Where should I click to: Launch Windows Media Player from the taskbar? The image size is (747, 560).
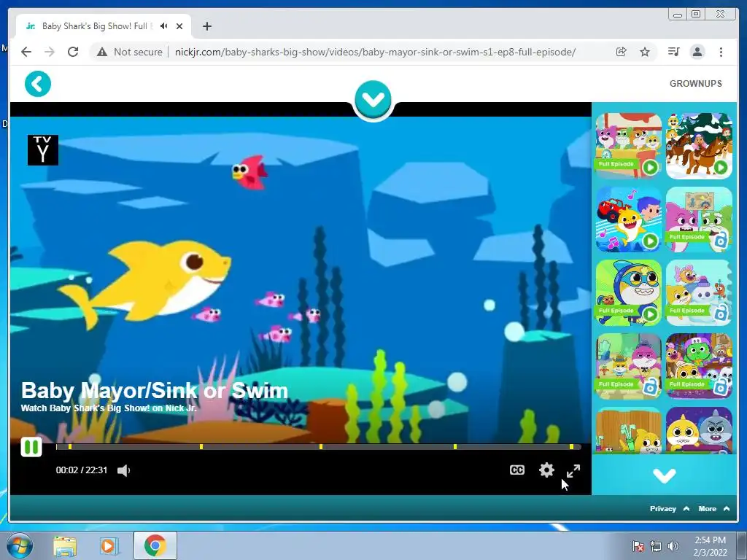(109, 546)
